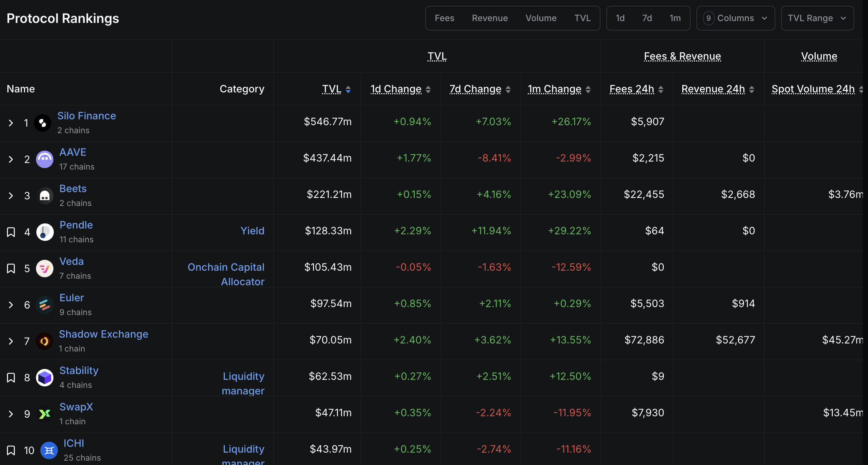Open the TVL Range dropdown
The width and height of the screenshot is (868, 465).
tap(817, 18)
